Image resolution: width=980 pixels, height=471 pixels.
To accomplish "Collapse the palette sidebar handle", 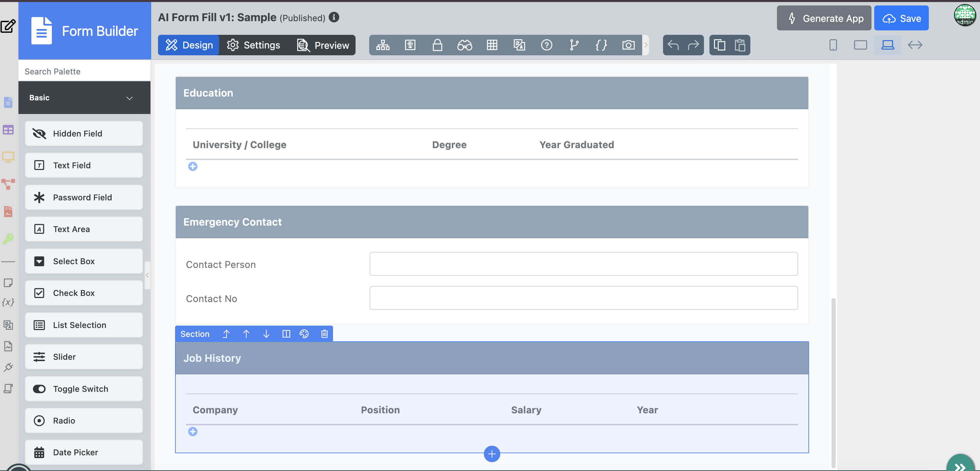I will [147, 275].
